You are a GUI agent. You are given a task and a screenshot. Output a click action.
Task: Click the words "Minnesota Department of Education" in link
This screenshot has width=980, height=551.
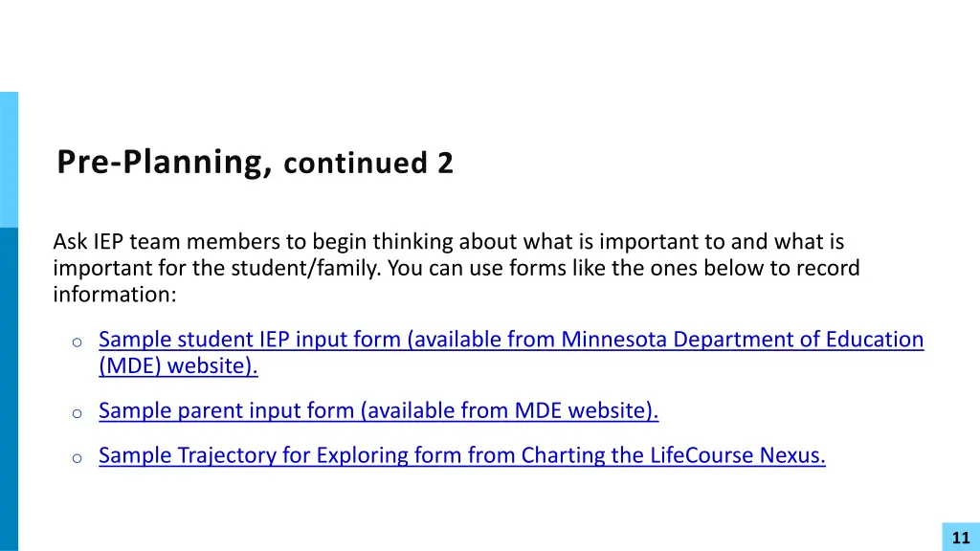coord(742,340)
